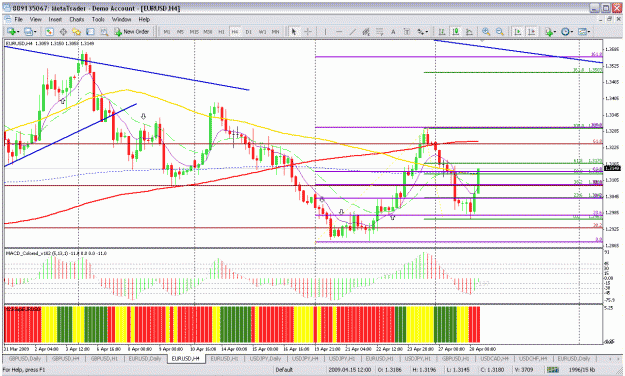Select timeframe M5 button
Image resolution: width=625 pixels, height=376 pixels.
[x=181, y=32]
